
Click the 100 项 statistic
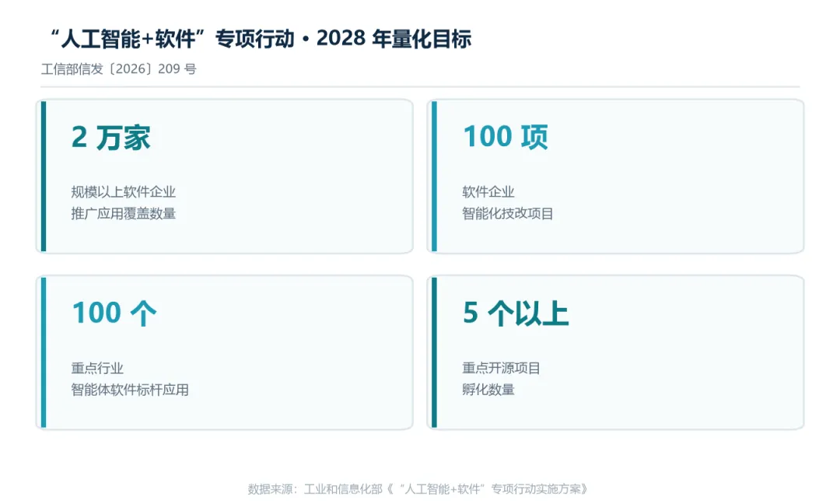pyautogui.click(x=506, y=137)
